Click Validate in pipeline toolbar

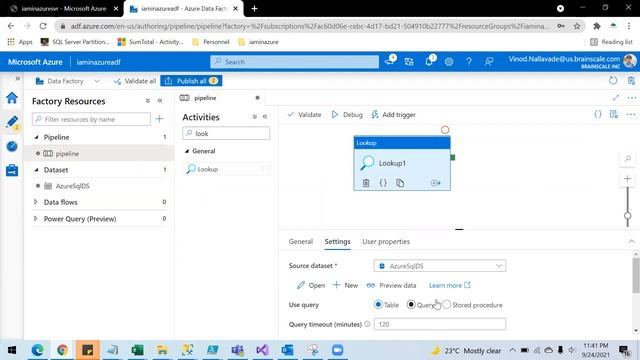click(304, 115)
